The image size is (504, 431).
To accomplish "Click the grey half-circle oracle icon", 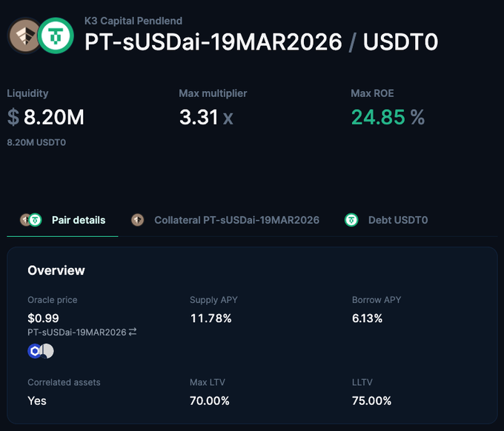I will (47, 351).
